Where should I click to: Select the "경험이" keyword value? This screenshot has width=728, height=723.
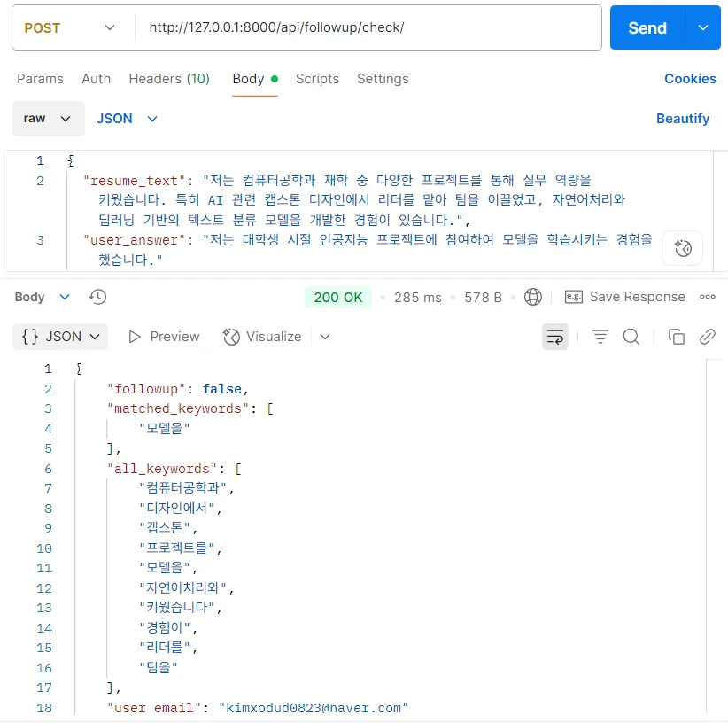[165, 628]
